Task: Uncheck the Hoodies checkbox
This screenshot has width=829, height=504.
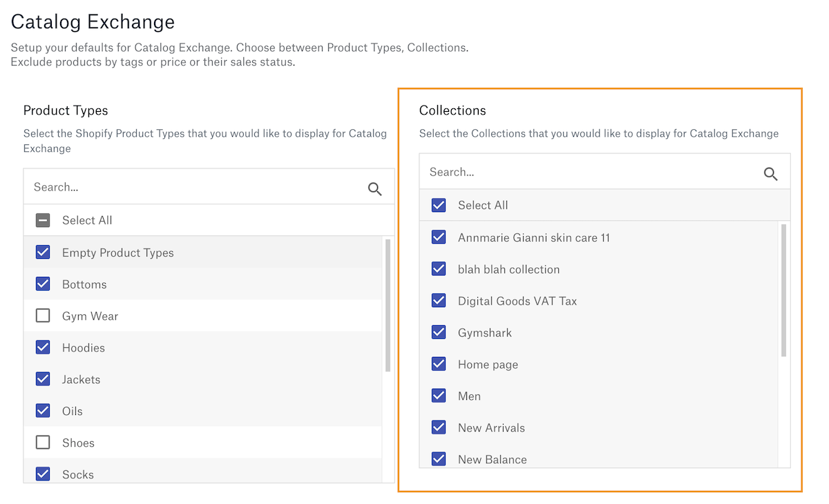Action: pyautogui.click(x=43, y=347)
